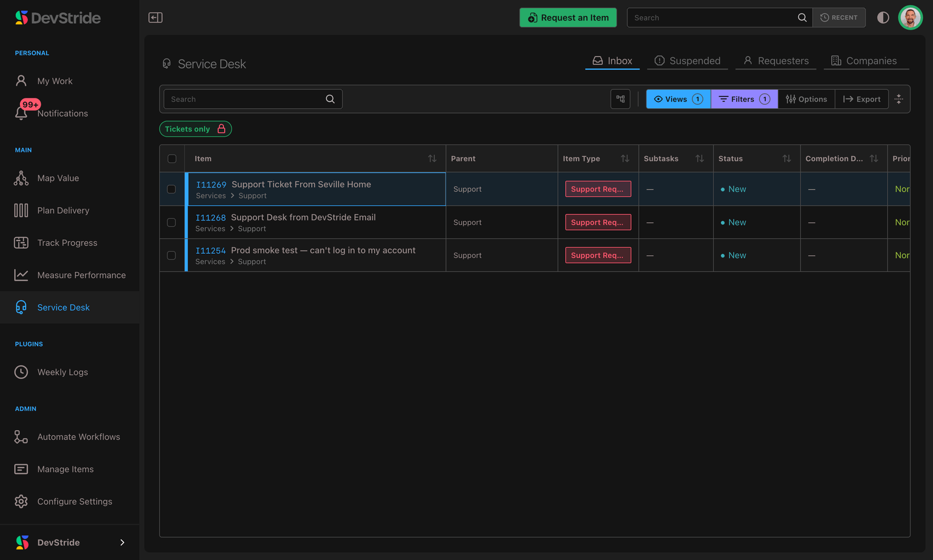This screenshot has width=933, height=560.
Task: Sort by the Status column arrows
Action: [787, 159]
